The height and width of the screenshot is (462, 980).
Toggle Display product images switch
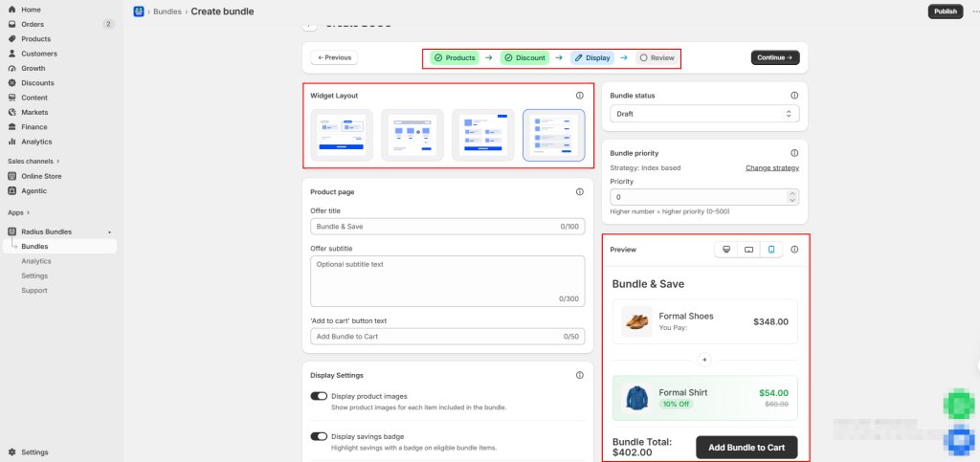click(319, 396)
